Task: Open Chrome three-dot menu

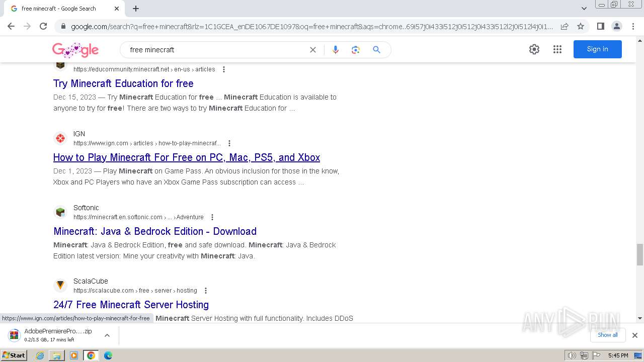Action: 633,26
